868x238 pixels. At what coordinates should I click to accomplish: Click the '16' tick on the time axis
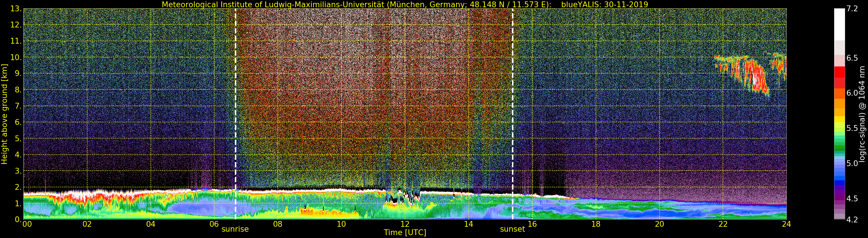[x=532, y=224]
